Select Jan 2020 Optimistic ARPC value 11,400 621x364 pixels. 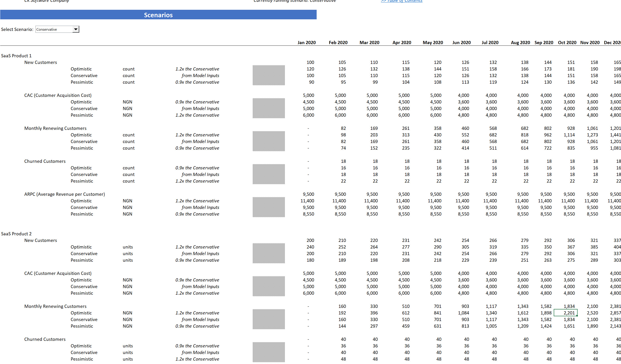point(307,201)
